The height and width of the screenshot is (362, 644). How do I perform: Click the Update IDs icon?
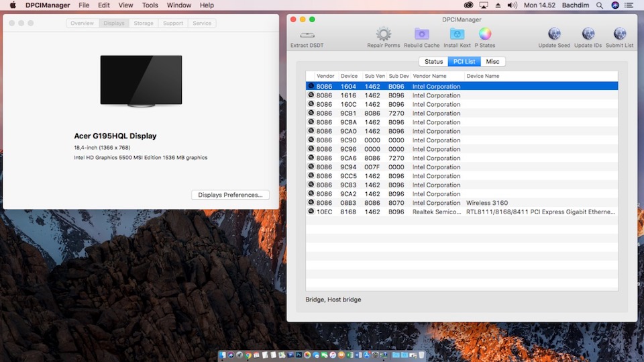click(x=588, y=34)
